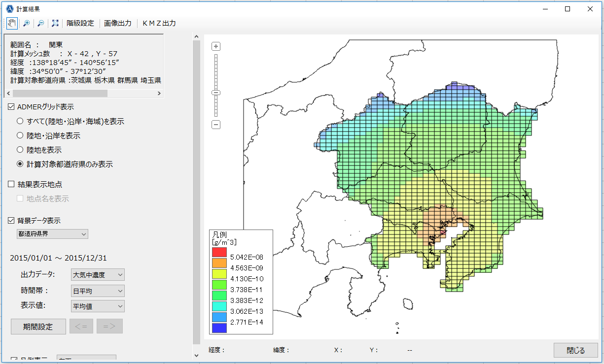Image resolution: width=604 pixels, height=364 pixels.
Task: Click the fit-to-extent toolbar icon
Action: click(x=55, y=23)
